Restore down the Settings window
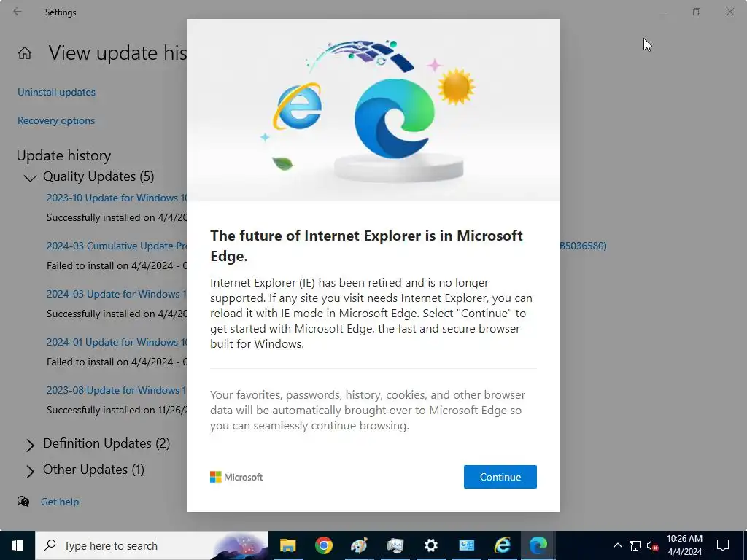This screenshot has height=560, width=747. pyautogui.click(x=697, y=12)
